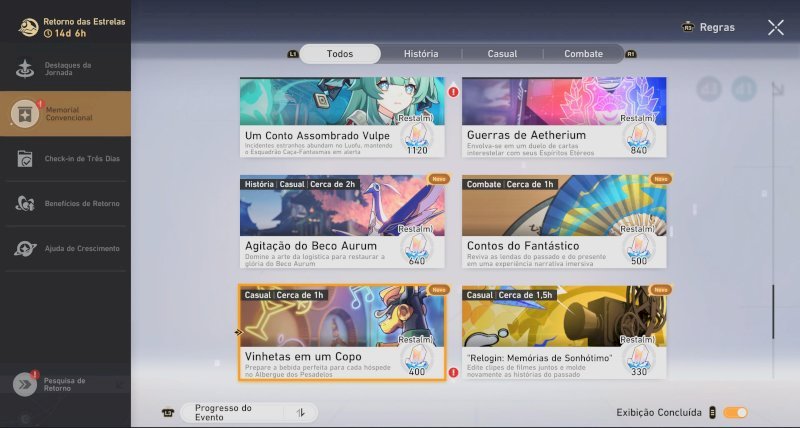Open Ajuda de Crescimento planet icon

click(24, 248)
